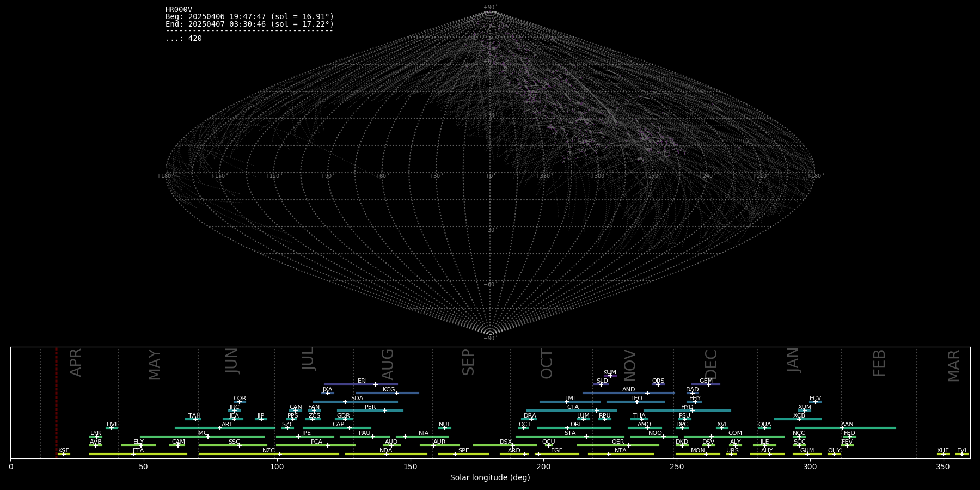980x490 pixels.
Task: Click the +90° label atop the sky map
Action: pyautogui.click(x=491, y=8)
